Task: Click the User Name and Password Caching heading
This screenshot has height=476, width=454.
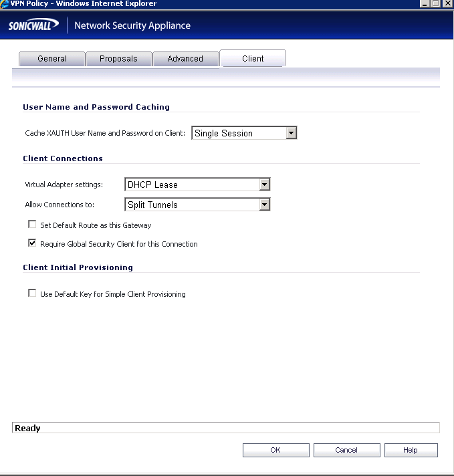Action: [x=96, y=107]
